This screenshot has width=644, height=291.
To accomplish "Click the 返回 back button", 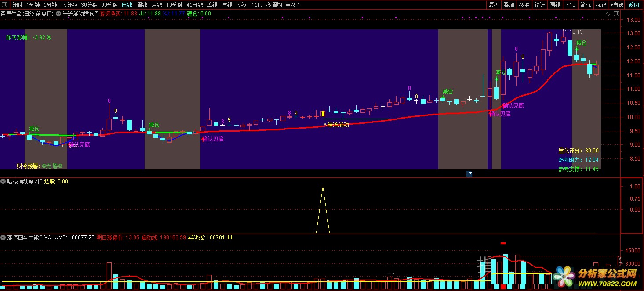I will pyautogui.click(x=633, y=5).
